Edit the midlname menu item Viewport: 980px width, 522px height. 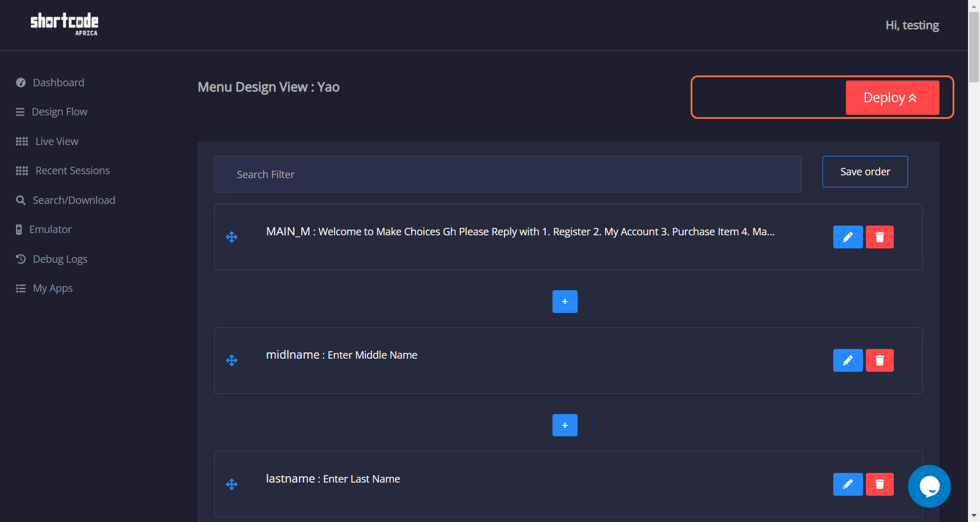point(848,360)
